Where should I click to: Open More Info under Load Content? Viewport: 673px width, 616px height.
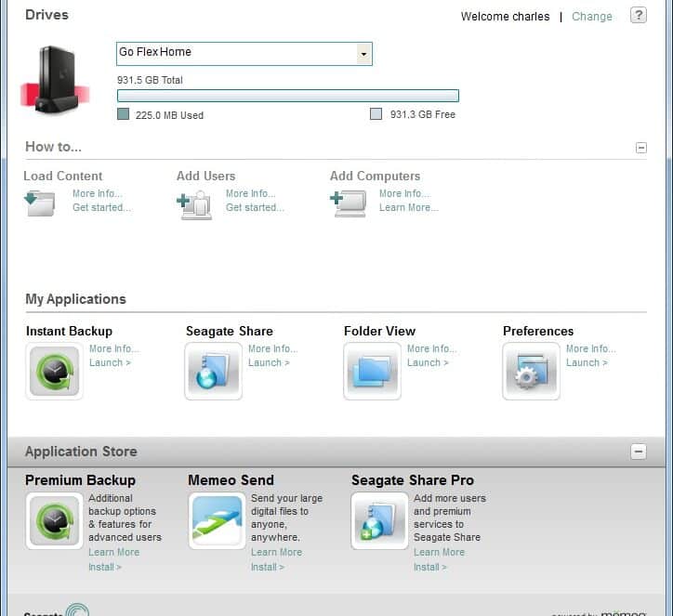pos(98,193)
